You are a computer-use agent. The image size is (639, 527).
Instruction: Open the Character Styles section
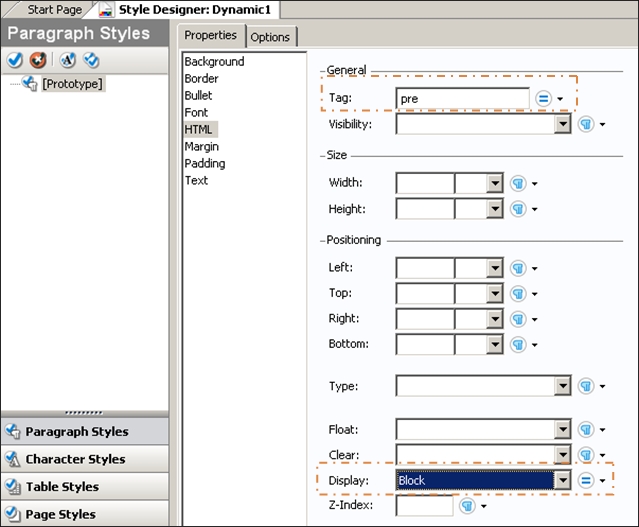coord(75,459)
